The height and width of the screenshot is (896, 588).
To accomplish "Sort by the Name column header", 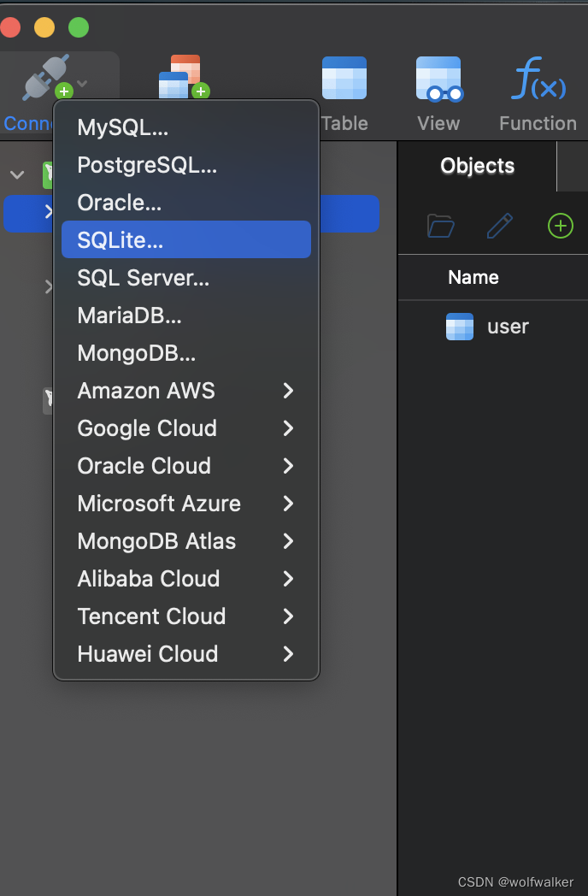I will 473,277.
